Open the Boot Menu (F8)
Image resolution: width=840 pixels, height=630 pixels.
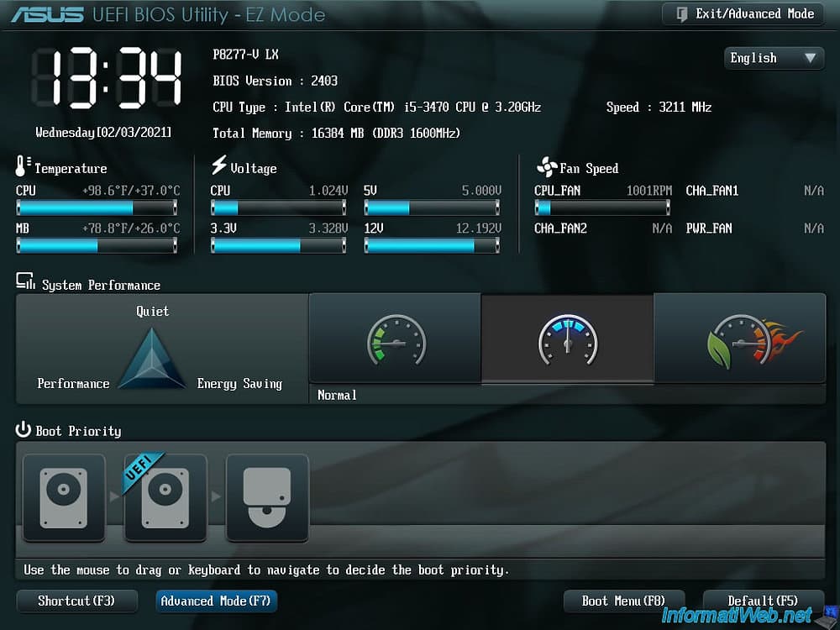624,601
